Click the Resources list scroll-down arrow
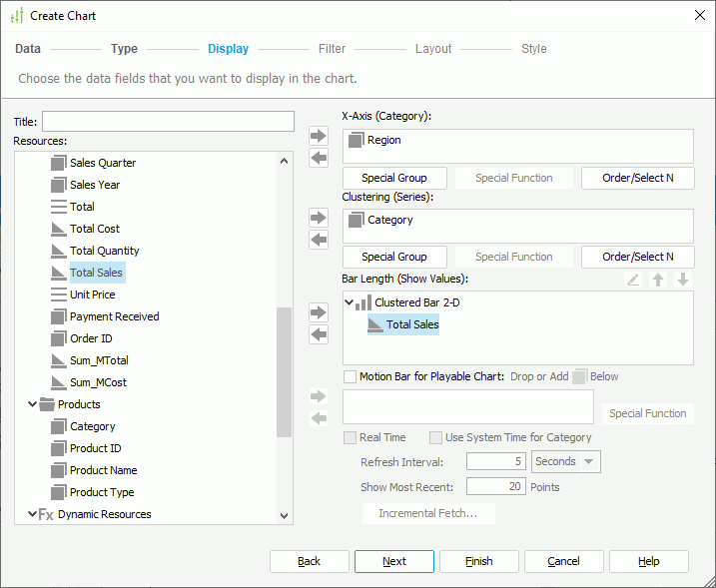716x588 pixels. (284, 516)
